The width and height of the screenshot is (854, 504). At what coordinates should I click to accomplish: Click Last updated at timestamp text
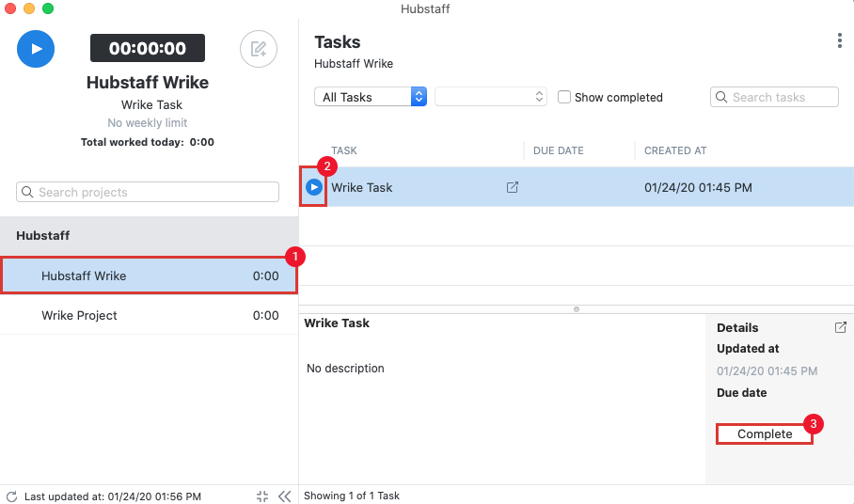coord(113,496)
